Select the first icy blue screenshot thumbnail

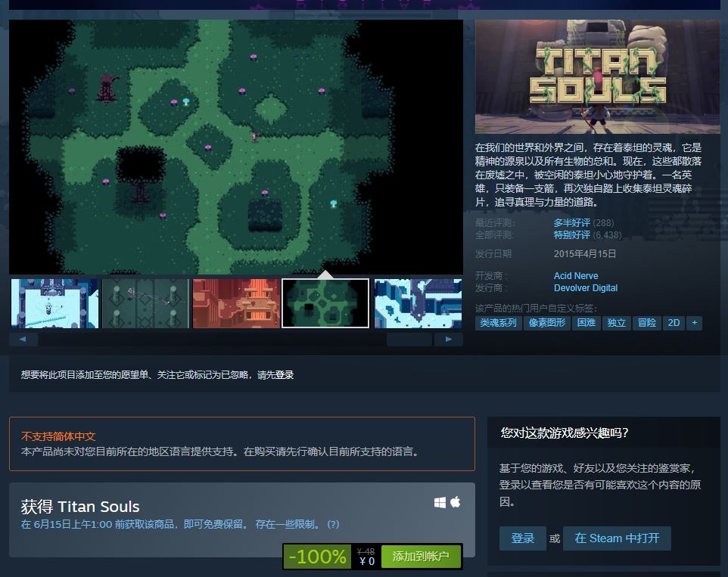click(54, 303)
